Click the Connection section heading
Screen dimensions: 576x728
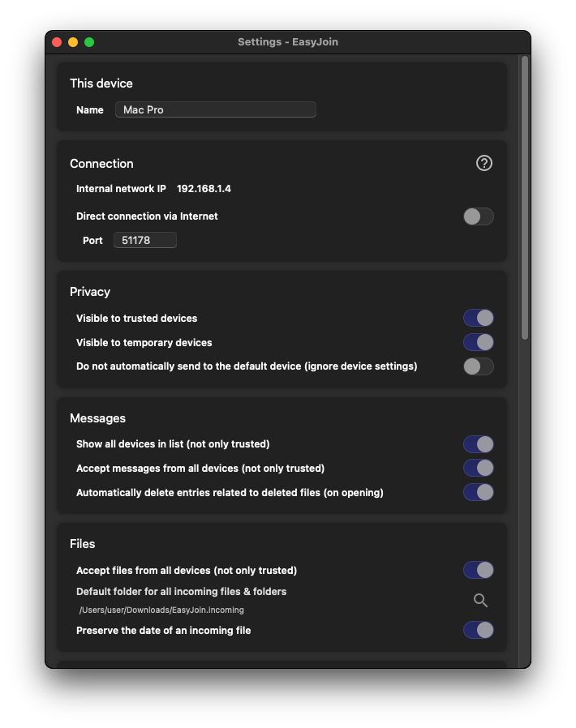tap(101, 164)
